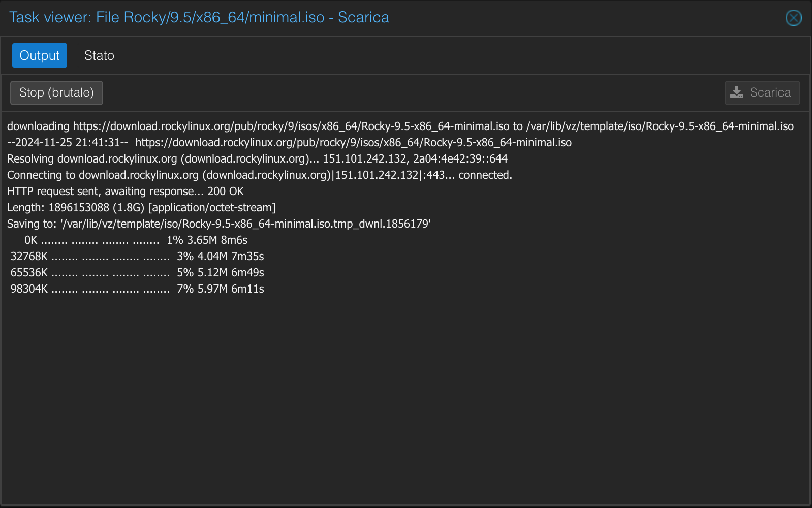Click the 98304K progress line at 7%
The width and height of the screenshot is (812, 508).
pos(137,289)
